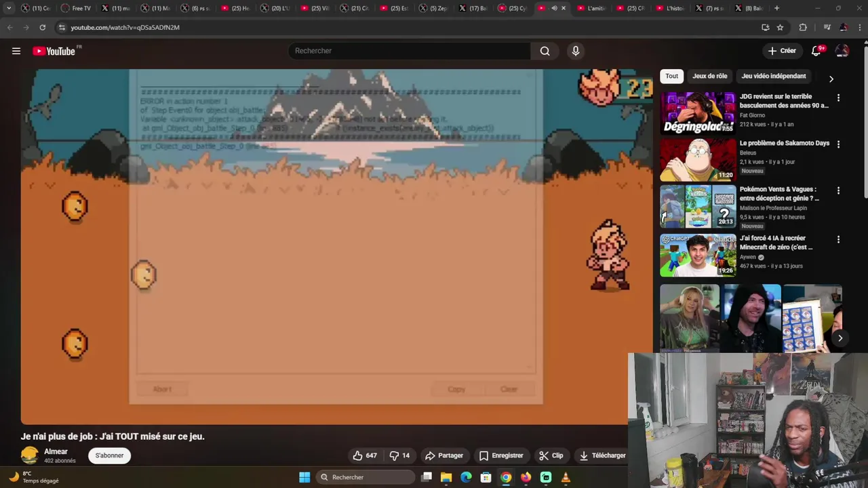Close the currently playing YouTube tab
Image resolution: width=868 pixels, height=488 pixels.
click(x=564, y=8)
